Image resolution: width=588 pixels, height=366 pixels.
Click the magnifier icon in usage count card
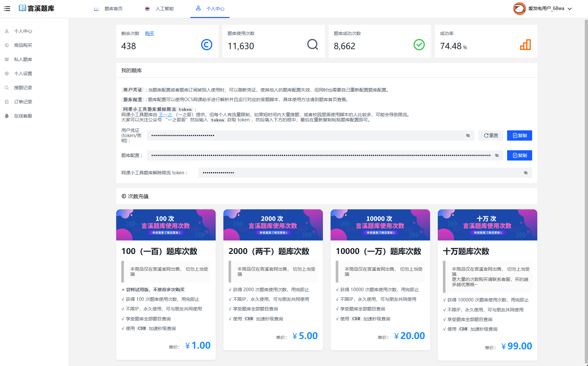point(312,45)
